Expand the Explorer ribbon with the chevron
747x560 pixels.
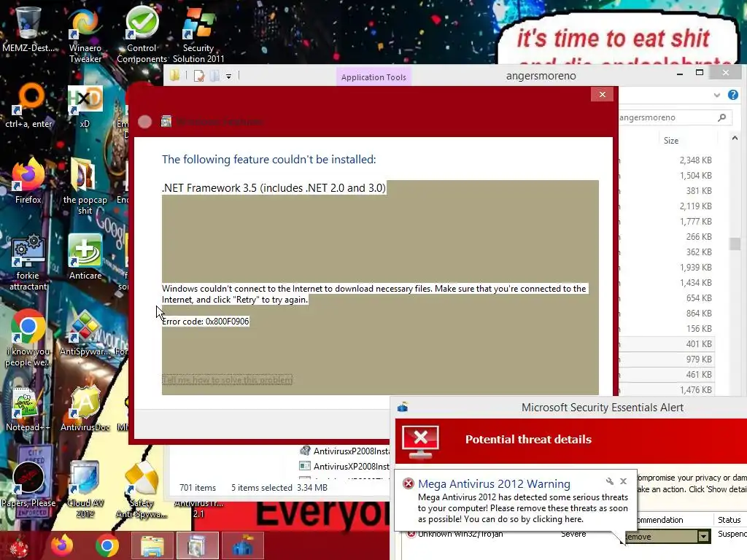click(716, 95)
